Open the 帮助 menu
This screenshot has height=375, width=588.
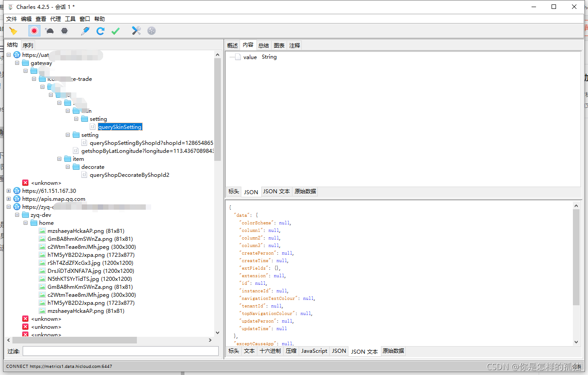pos(100,19)
